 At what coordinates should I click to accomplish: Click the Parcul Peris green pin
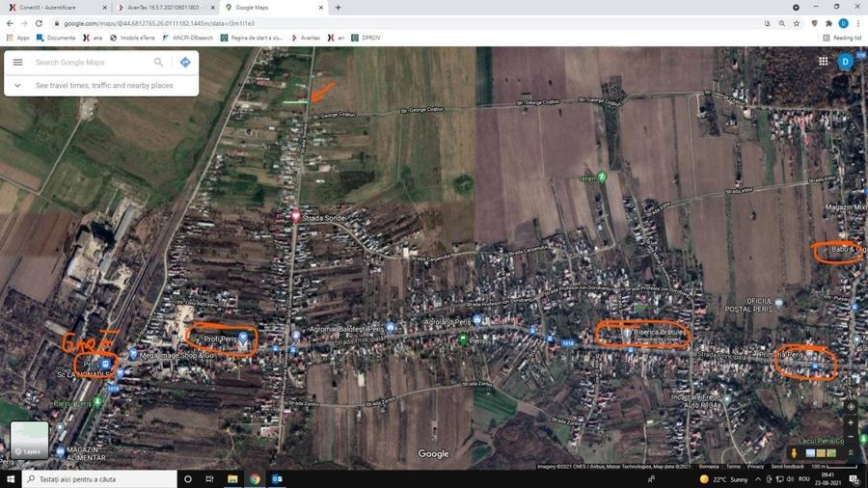coord(97,402)
